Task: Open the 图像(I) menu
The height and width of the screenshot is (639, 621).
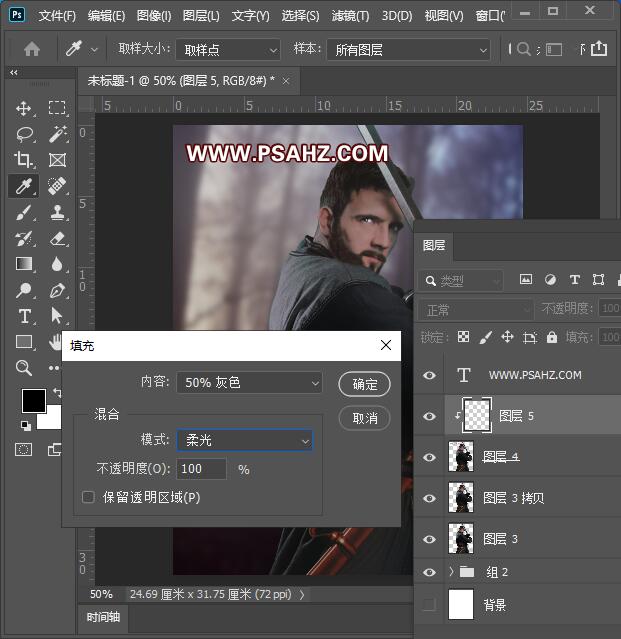Action: coord(154,15)
